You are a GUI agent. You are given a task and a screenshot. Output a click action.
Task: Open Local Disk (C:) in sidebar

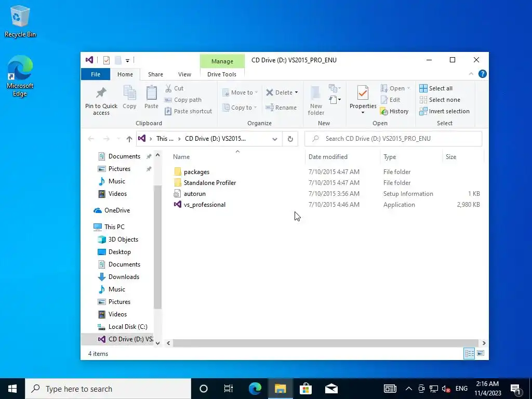coord(128,326)
